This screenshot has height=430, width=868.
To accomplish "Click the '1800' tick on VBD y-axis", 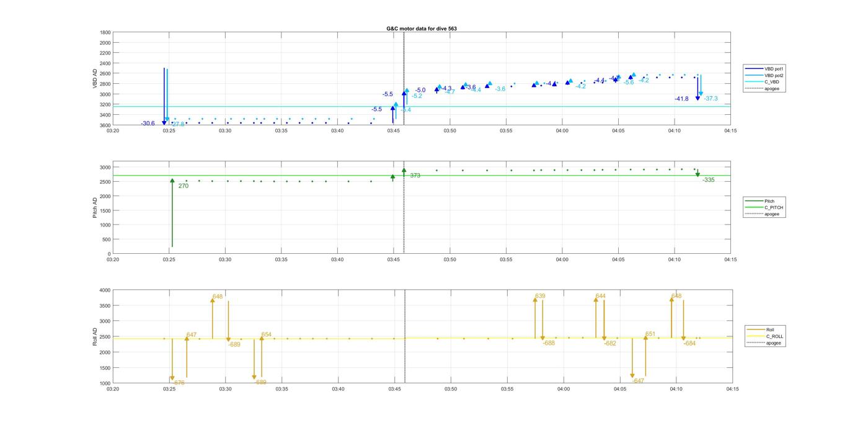I will (x=105, y=32).
